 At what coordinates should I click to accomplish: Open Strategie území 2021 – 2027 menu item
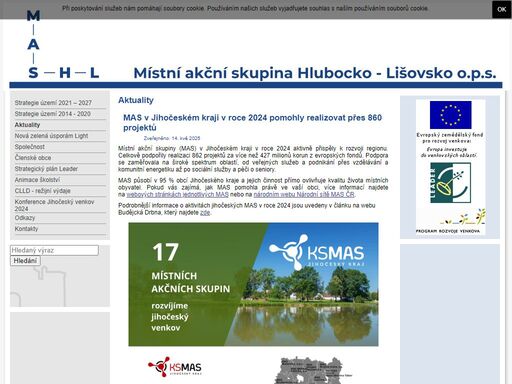[53, 103]
